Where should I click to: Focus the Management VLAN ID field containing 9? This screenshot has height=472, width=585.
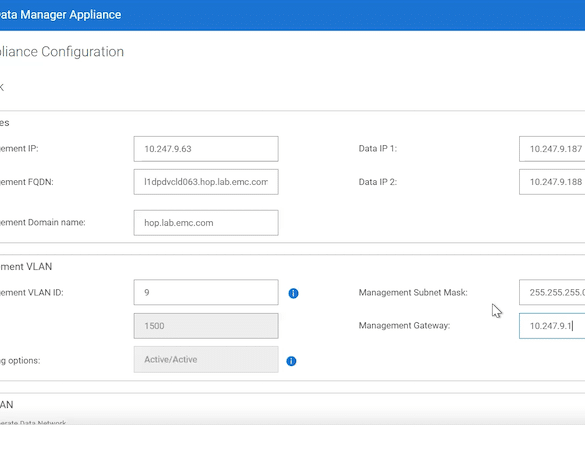pyautogui.click(x=206, y=292)
